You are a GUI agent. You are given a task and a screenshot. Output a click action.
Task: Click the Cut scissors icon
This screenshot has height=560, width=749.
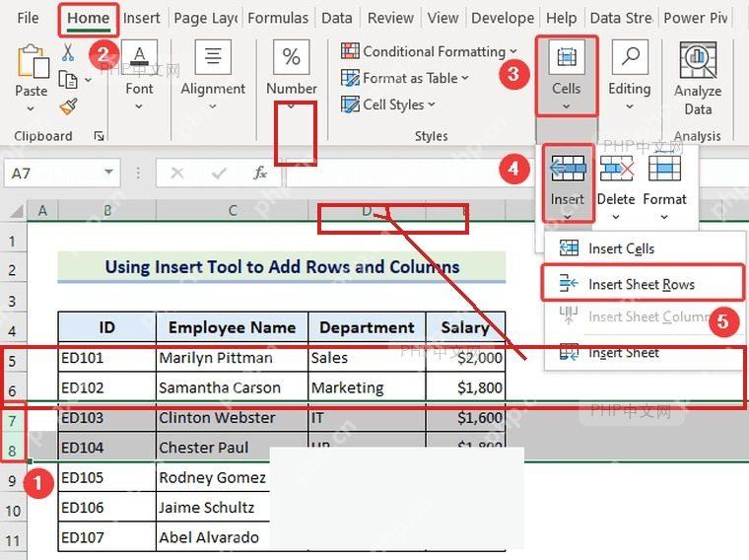[68, 52]
